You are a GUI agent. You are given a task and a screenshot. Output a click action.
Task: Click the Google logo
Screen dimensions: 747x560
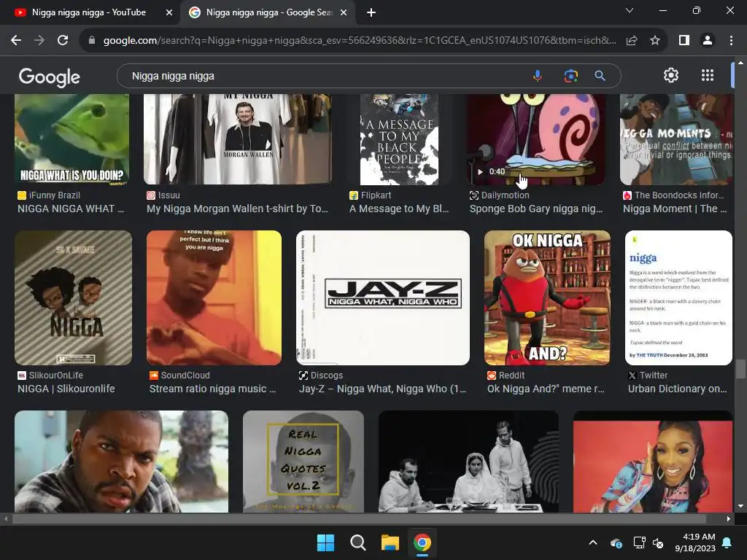[x=49, y=77]
